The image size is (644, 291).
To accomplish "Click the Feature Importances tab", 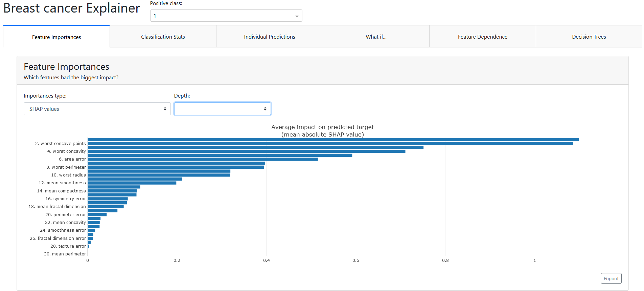I will point(56,37).
